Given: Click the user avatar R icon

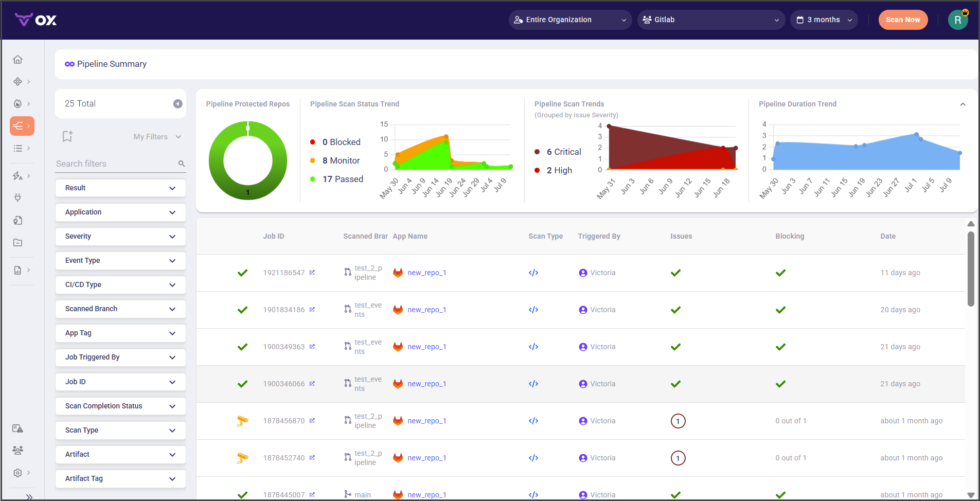Looking at the screenshot, I should [957, 20].
